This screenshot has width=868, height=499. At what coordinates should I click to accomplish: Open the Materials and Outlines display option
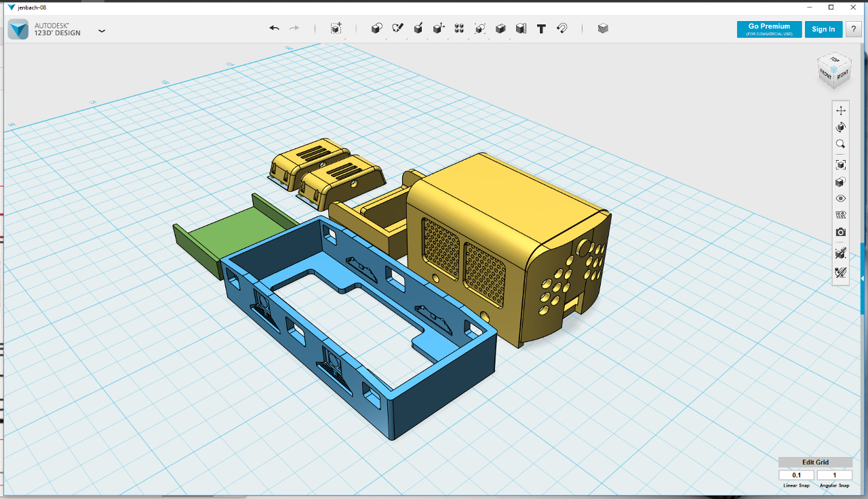click(x=841, y=182)
